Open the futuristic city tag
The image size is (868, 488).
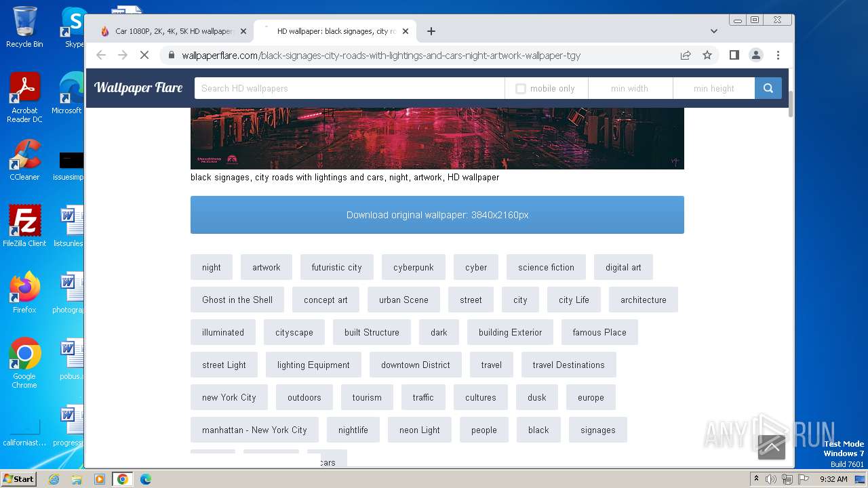click(x=337, y=267)
